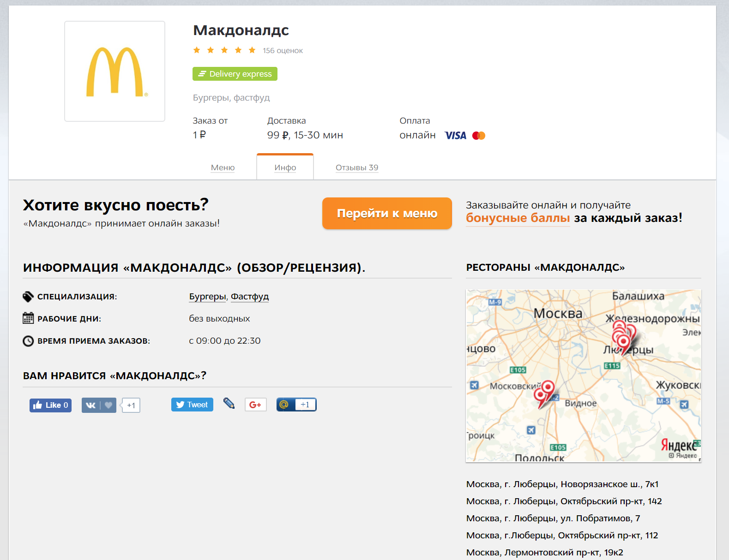The image size is (729, 560).
Task: Click the working days calendar icon
Action: click(x=28, y=318)
